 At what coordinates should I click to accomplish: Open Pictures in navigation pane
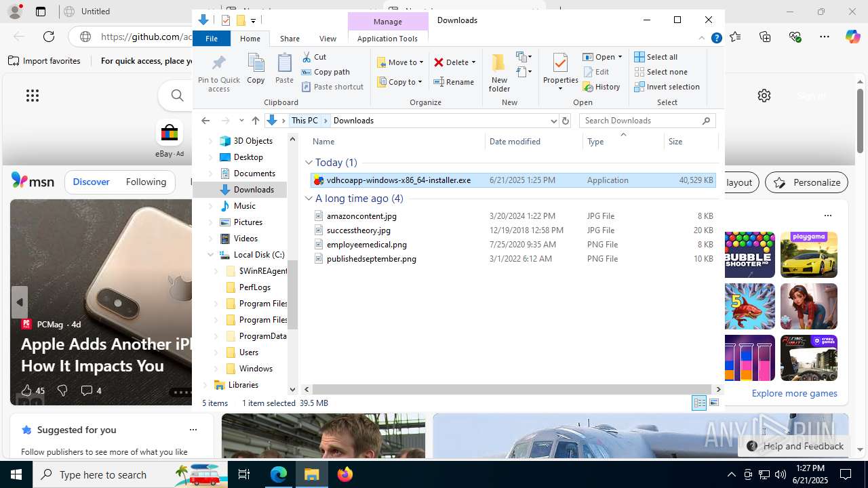(x=248, y=222)
